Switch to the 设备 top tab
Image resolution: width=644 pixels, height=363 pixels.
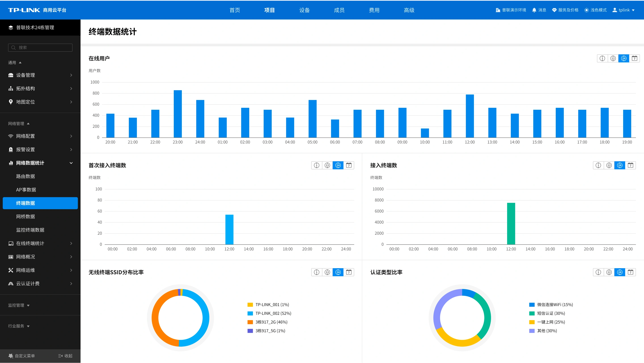[305, 10]
